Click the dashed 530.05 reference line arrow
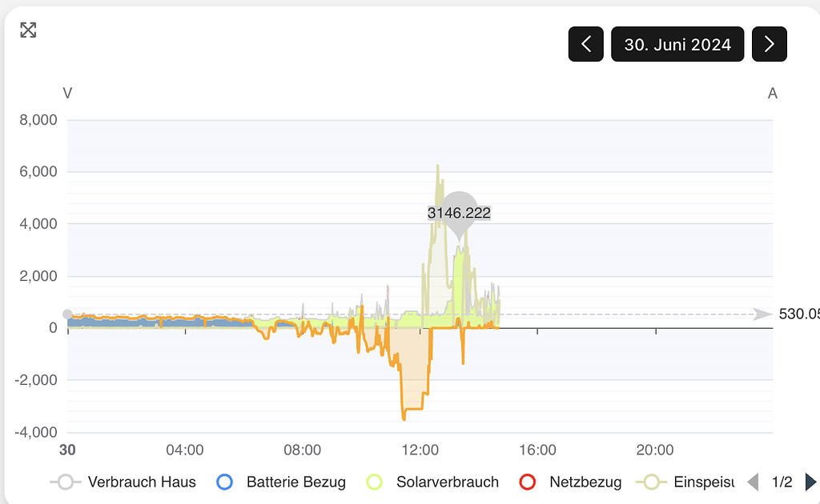Viewport: 820px width, 504px height. [761, 314]
